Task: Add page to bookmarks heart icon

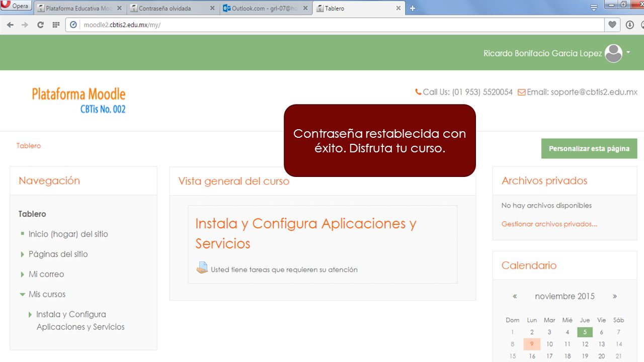Action: (612, 25)
